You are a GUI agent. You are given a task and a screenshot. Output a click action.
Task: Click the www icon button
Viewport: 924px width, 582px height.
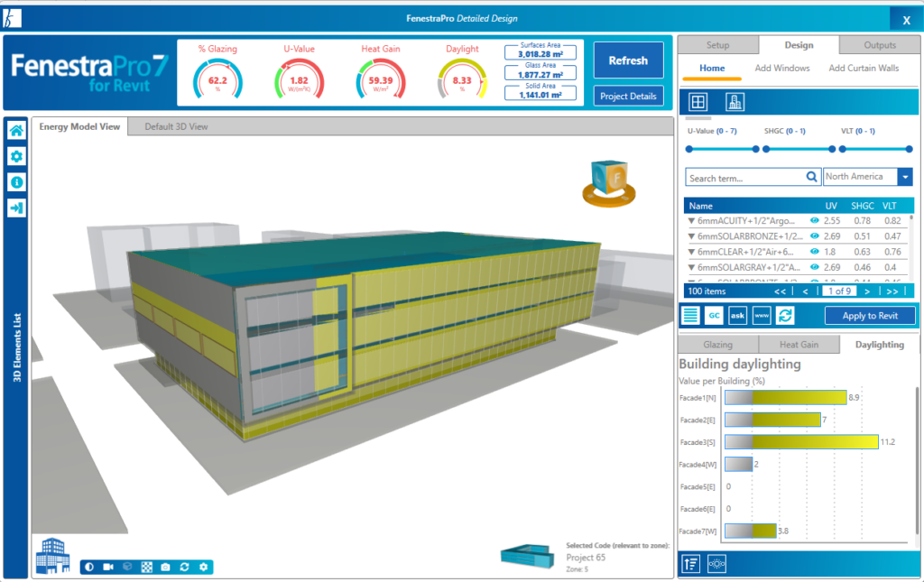762,315
